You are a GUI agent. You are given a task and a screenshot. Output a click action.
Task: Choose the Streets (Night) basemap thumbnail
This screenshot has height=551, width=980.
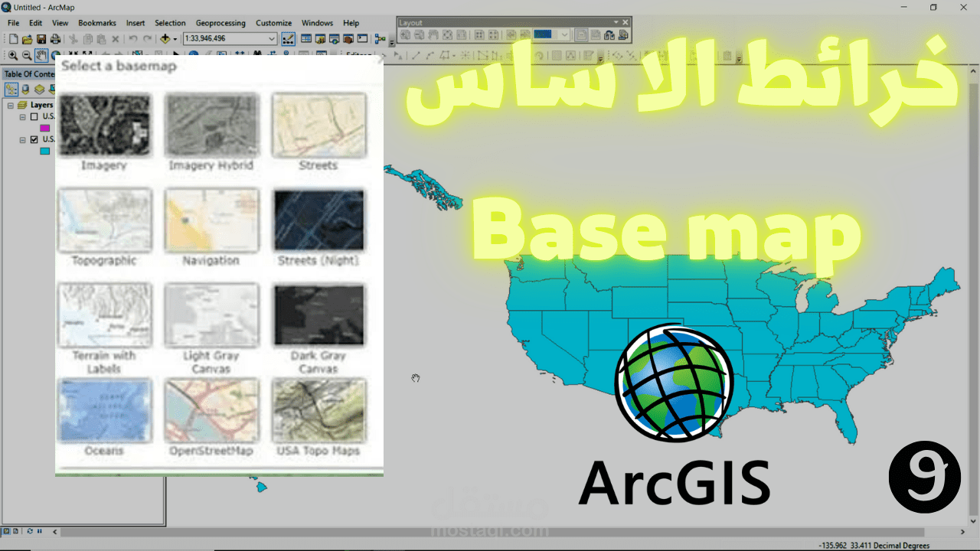tap(318, 220)
